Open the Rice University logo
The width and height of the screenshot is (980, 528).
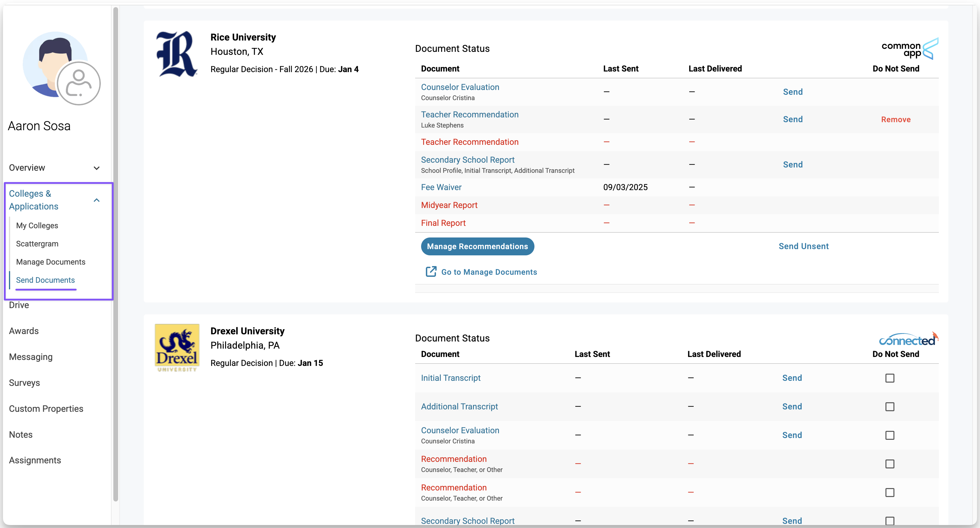177,54
